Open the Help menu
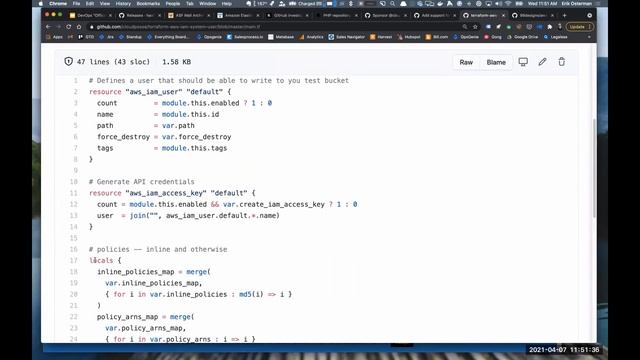This screenshot has width=640, height=360. (x=227, y=3)
